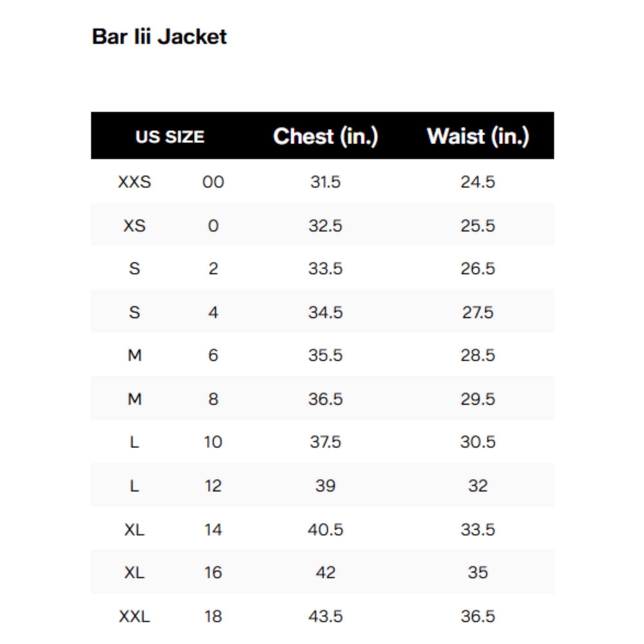Click numeric size 2 cell
Screen dimensions: 644x644
click(x=213, y=269)
